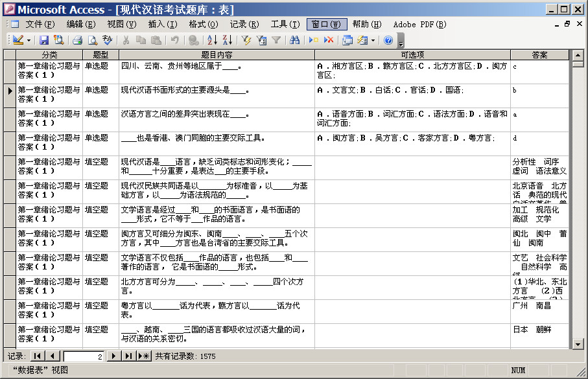Viewport: 588px width, 379px height.
Task: Open the Adobe PDF(B) menu
Action: coord(419,25)
